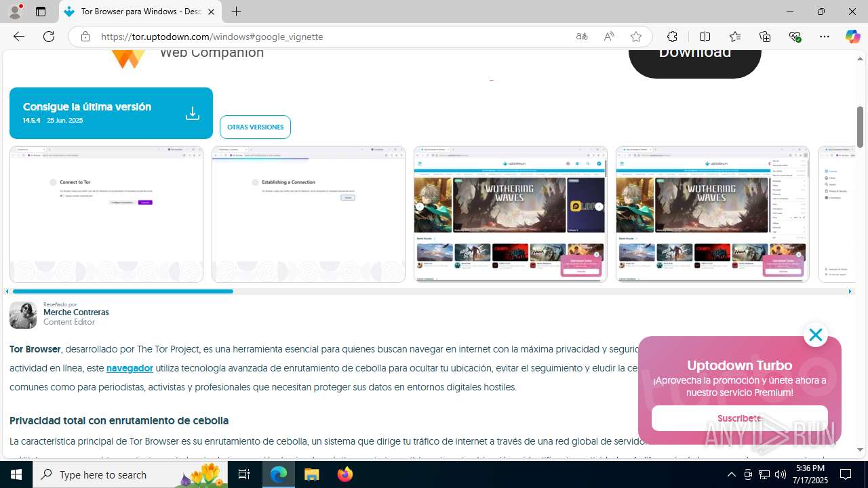The width and height of the screenshot is (868, 488).
Task: Click the Content Editor label
Action: click(69, 322)
